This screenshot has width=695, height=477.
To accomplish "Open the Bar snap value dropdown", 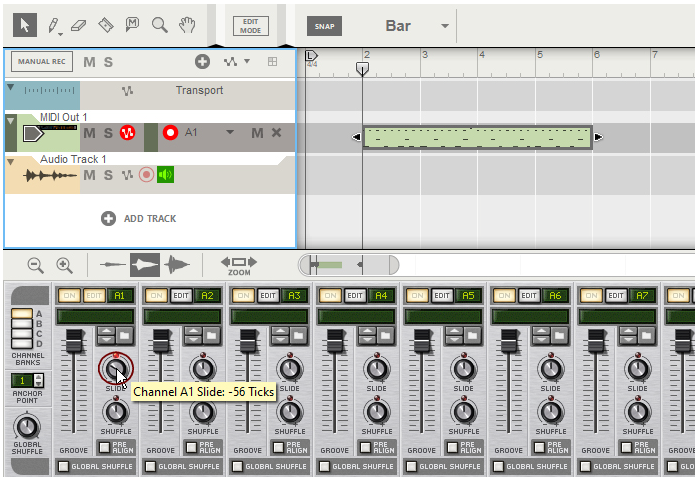I will tap(444, 26).
